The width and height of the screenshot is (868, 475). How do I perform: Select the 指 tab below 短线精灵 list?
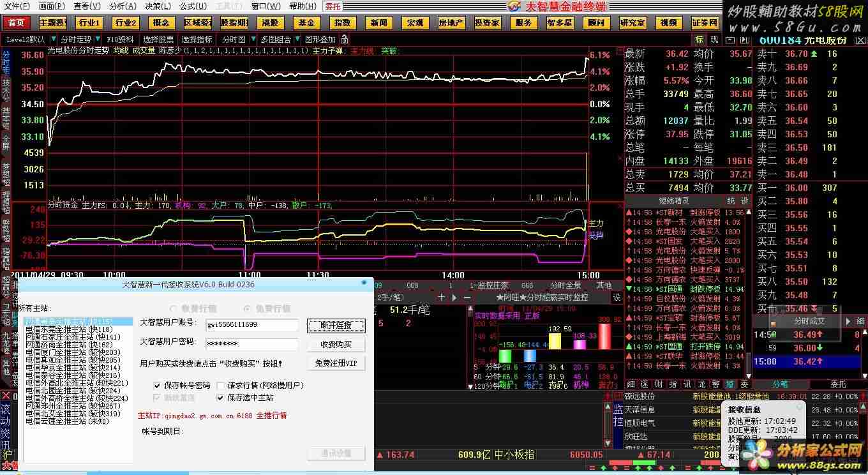pos(673,384)
